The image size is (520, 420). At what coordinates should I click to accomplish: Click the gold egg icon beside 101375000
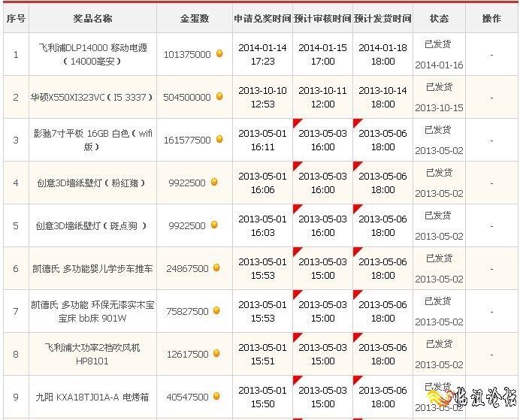point(219,53)
